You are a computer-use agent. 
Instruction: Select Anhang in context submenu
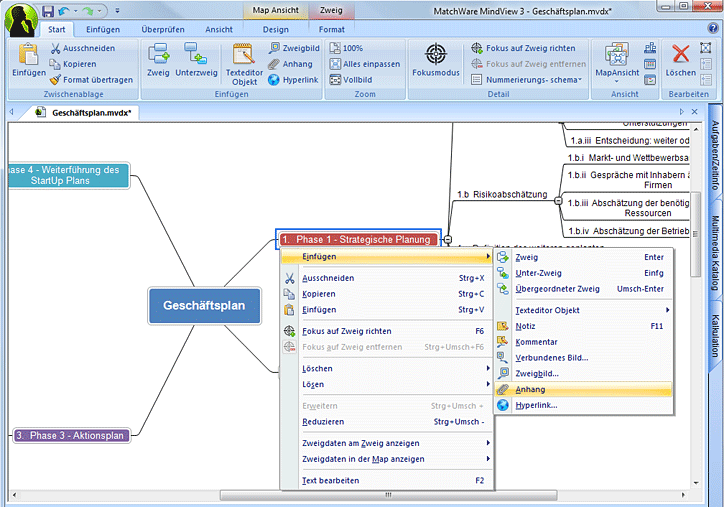(x=584, y=389)
